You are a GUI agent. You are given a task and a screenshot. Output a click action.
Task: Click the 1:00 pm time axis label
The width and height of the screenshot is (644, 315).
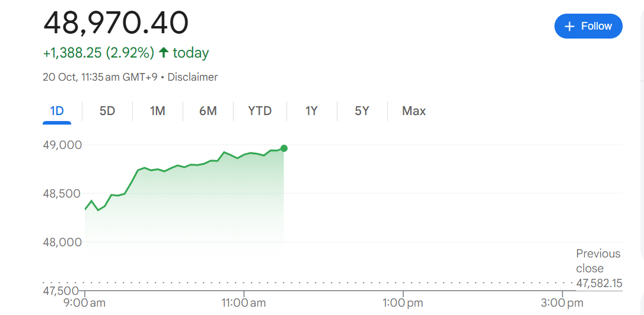[403, 303]
